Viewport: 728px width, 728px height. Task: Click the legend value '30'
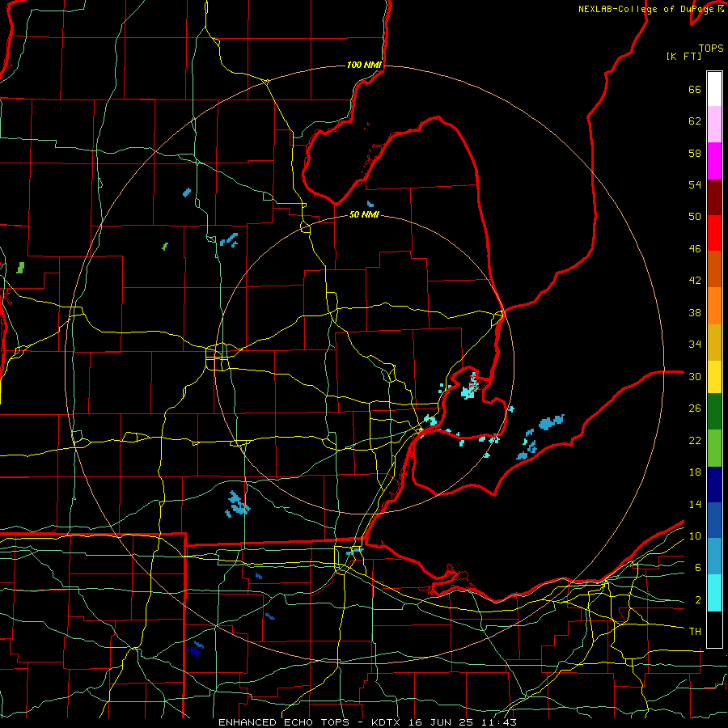click(x=695, y=376)
